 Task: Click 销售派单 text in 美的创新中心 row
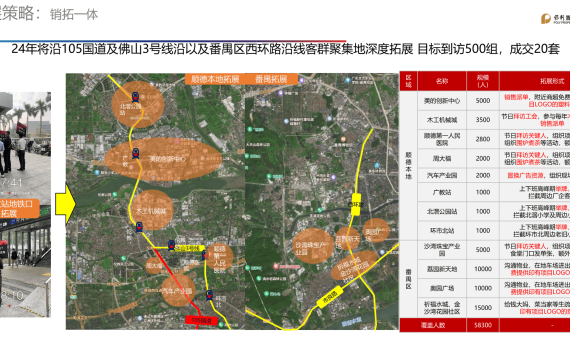click(516, 97)
